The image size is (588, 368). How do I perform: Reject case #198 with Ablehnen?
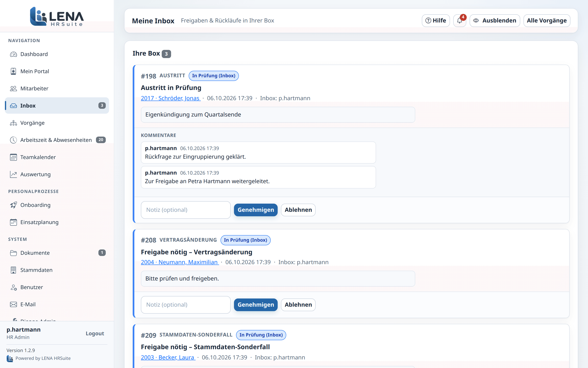(x=298, y=210)
